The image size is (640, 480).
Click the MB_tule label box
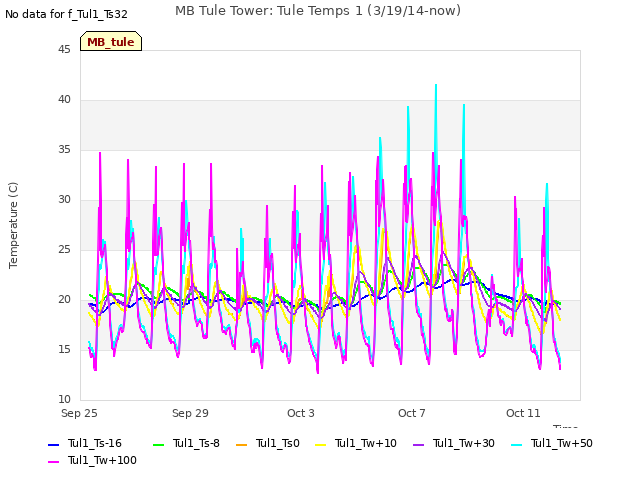tap(111, 41)
